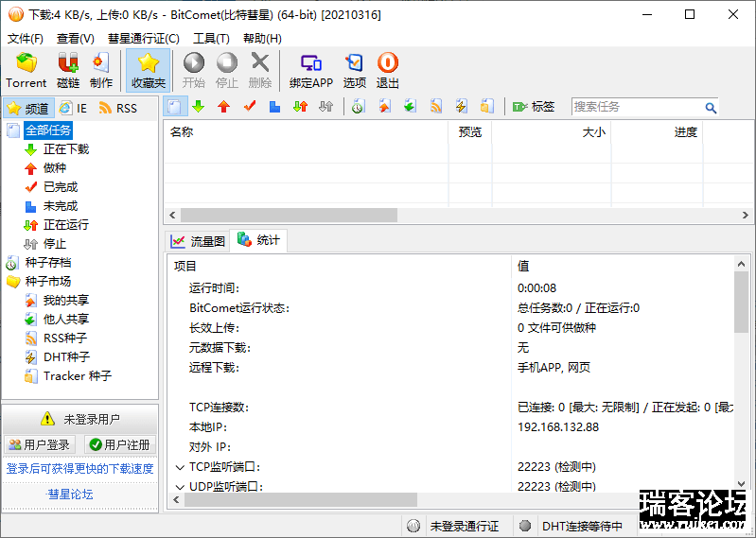
Task: Click green-red running filter arrows icon
Action: 300,107
